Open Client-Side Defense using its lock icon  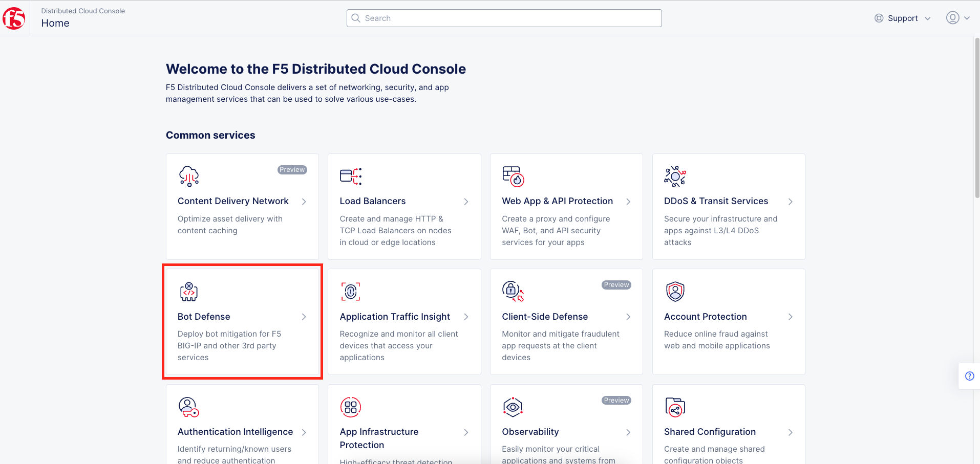(513, 291)
